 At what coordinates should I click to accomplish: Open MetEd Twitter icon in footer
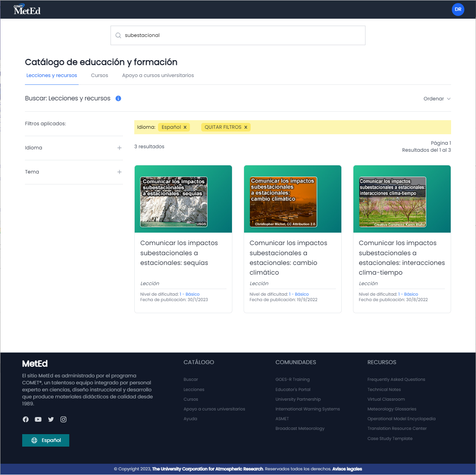[x=51, y=419]
